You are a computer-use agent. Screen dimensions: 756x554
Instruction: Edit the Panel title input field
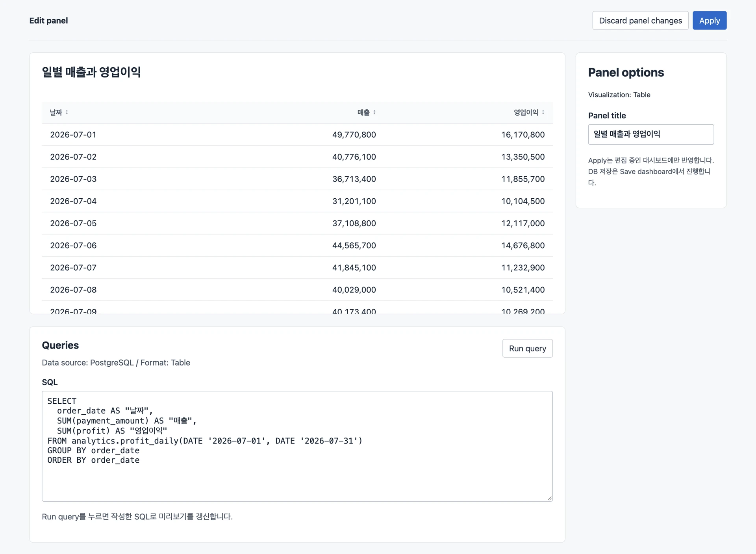point(651,135)
